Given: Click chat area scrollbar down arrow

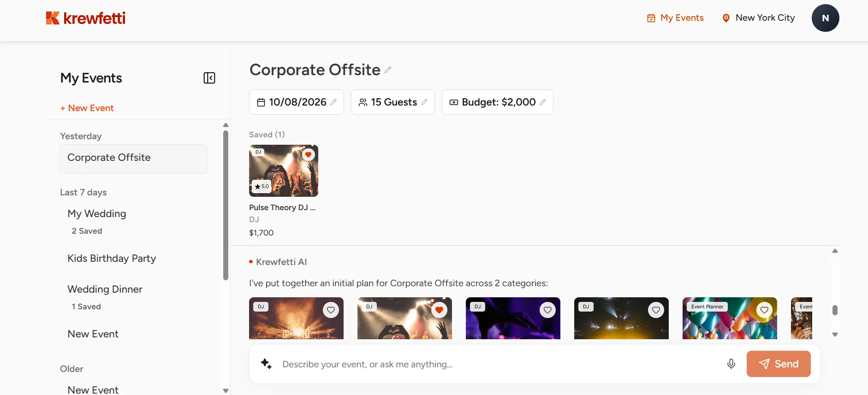Looking at the screenshot, I should 835,335.
